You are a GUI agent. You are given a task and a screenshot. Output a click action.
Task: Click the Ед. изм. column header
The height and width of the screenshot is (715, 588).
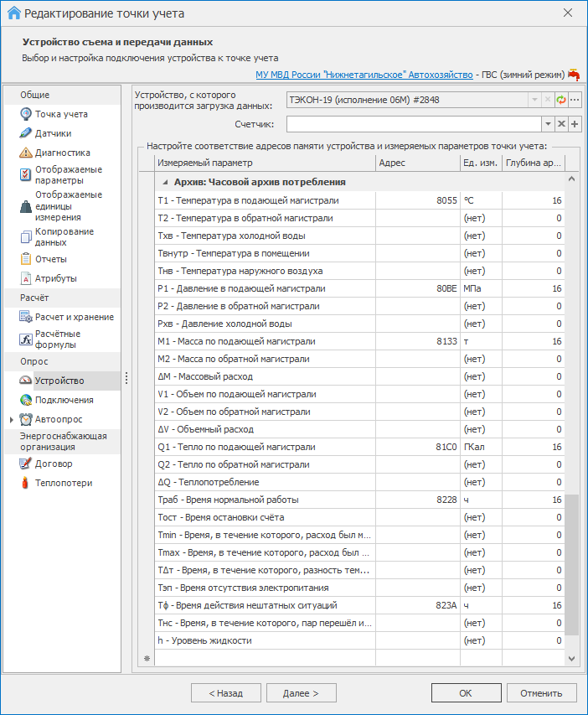pyautogui.click(x=481, y=163)
